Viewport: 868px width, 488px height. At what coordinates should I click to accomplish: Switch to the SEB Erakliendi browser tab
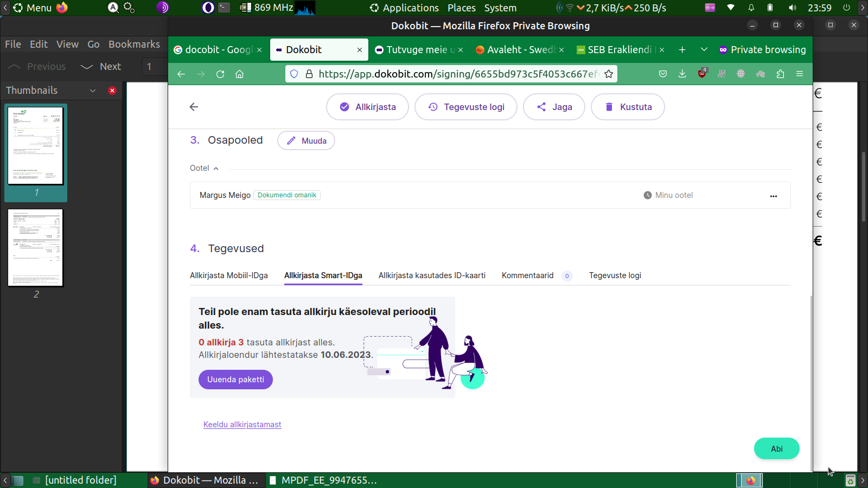point(620,49)
